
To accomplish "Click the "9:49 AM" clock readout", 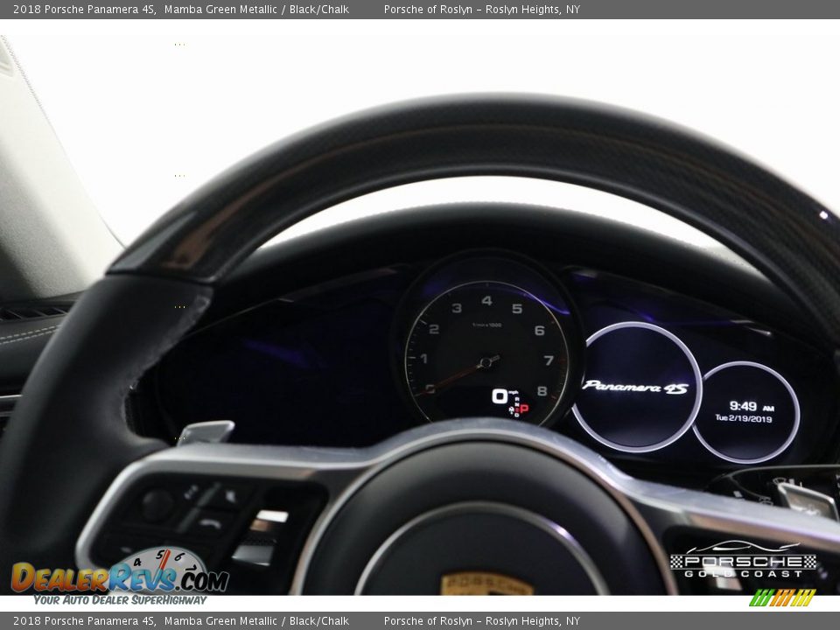I will pos(751,407).
